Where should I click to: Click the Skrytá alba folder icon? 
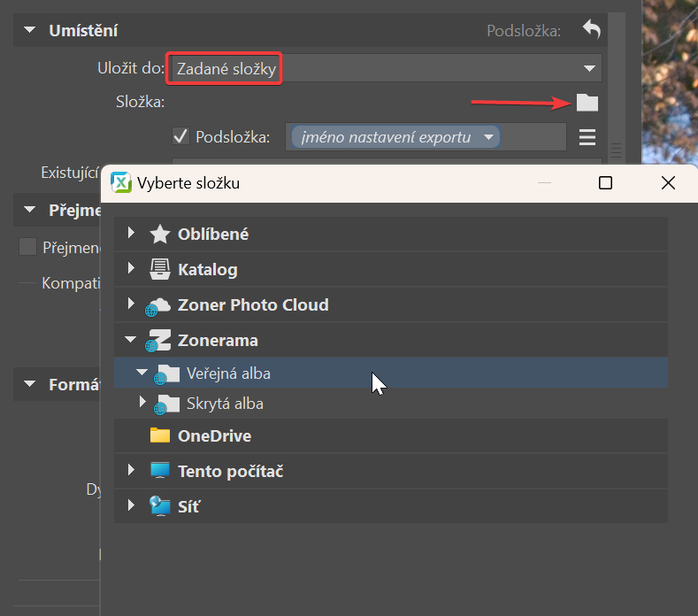click(167, 404)
